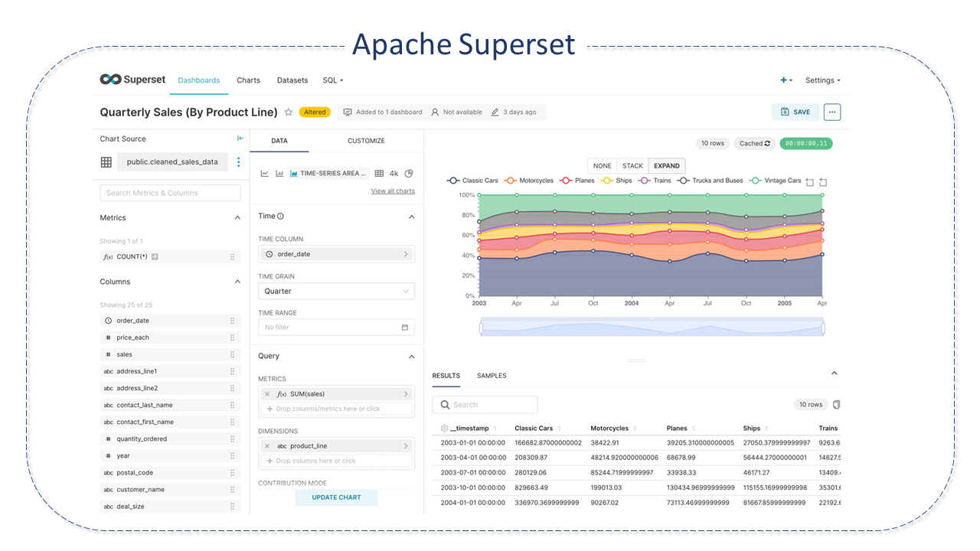Click the SAVE button

(x=795, y=112)
